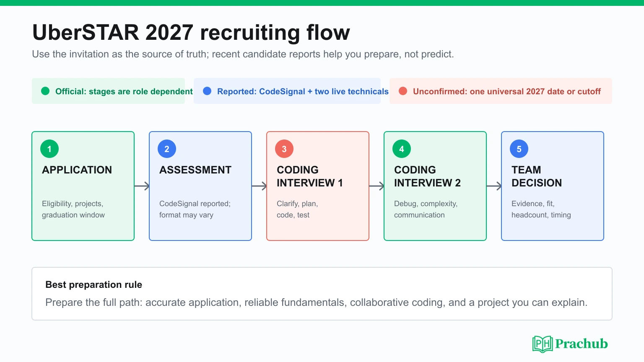Click 'Evidence, fit, headcount, timing' description

(x=541, y=209)
